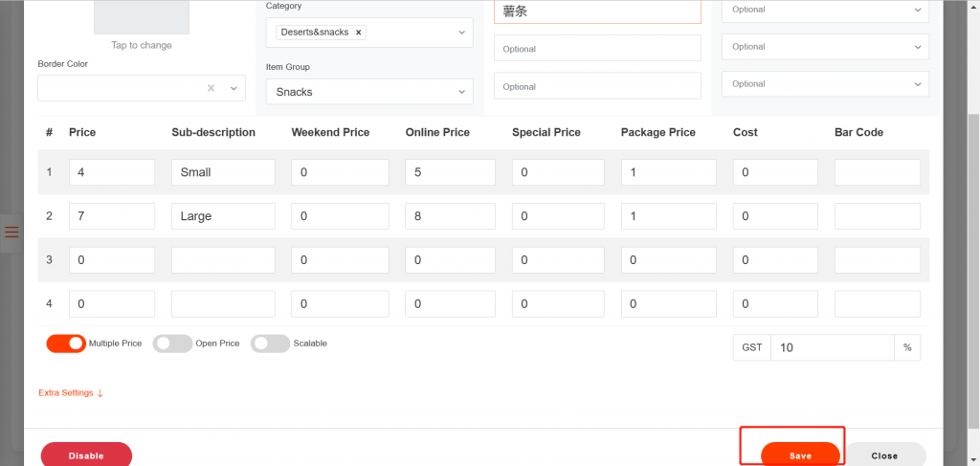Select the Large sub-description field
This screenshot has height=466, width=980.
(223, 216)
